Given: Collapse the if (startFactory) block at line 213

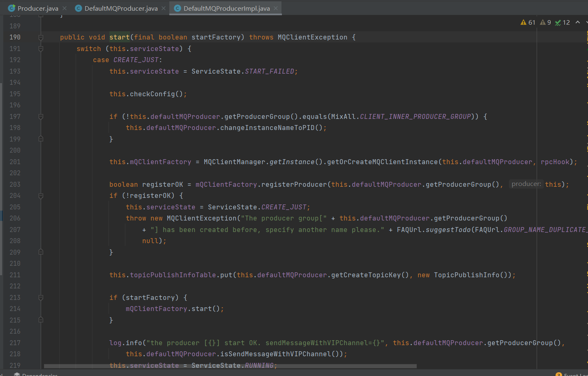Looking at the screenshot, I should click(41, 297).
